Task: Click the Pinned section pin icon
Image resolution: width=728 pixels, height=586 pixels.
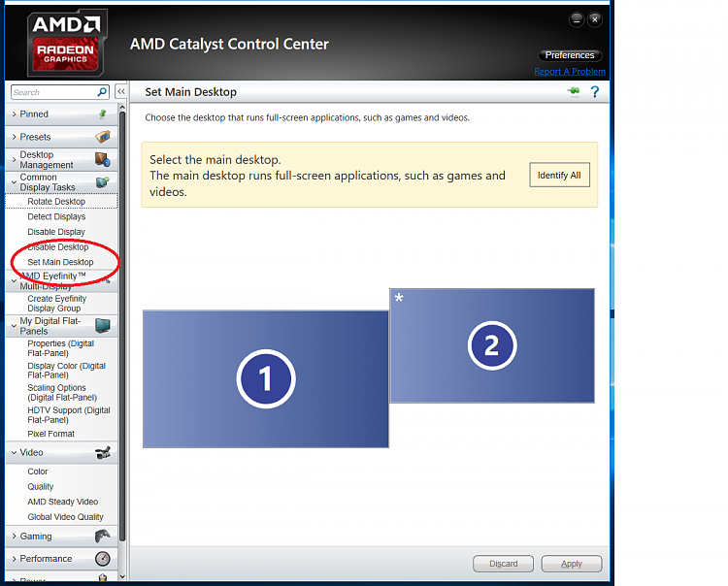Action: (x=103, y=114)
